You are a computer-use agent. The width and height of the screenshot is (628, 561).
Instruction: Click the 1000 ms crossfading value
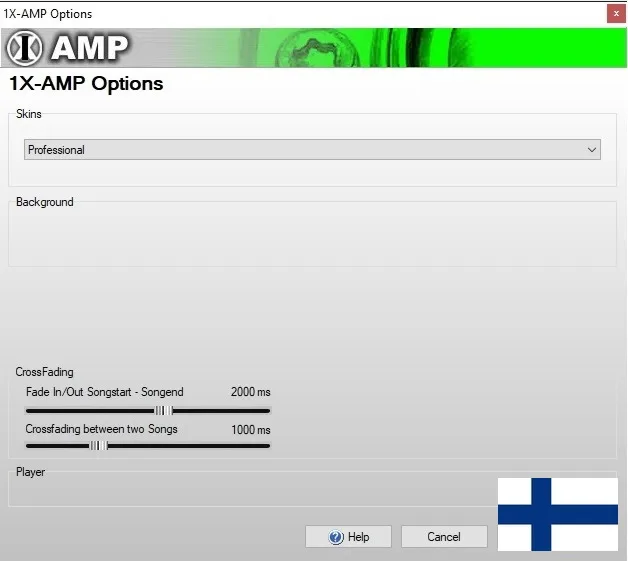point(250,429)
